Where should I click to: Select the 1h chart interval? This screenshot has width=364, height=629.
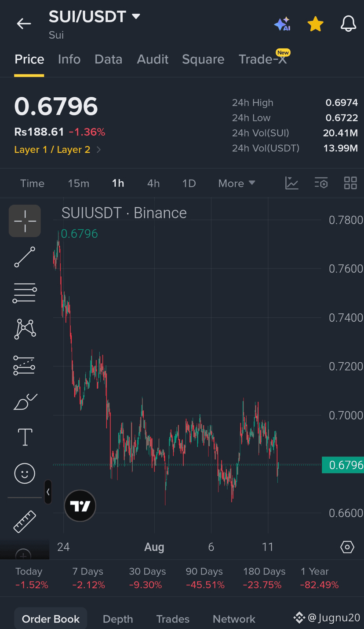[x=118, y=184]
